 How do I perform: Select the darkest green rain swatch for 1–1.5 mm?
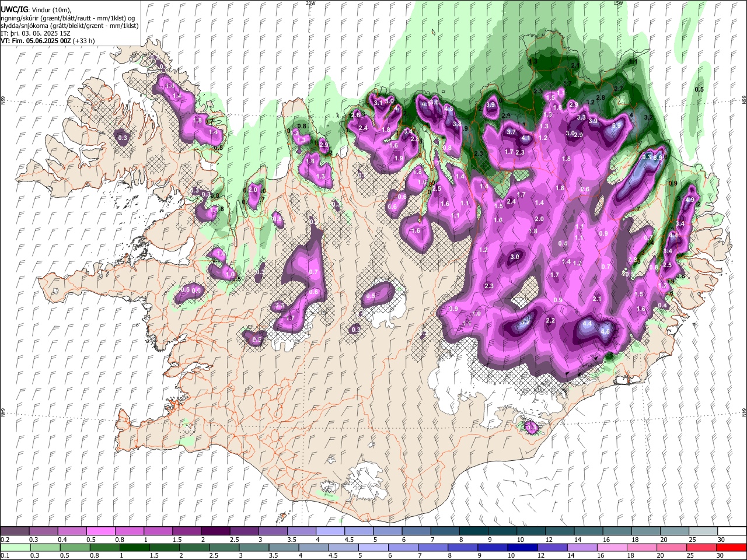point(134,547)
